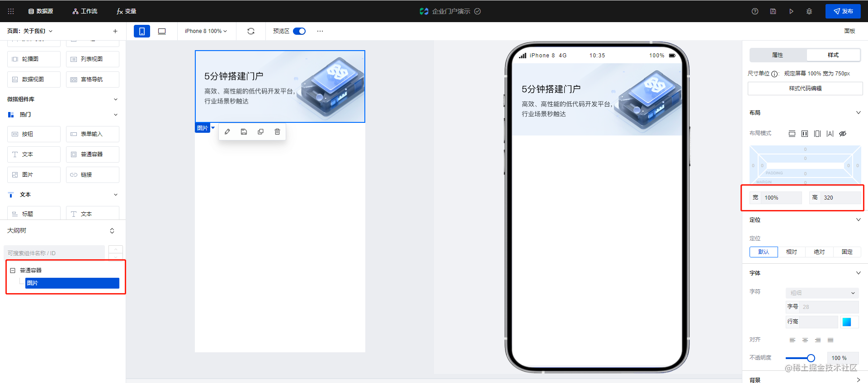Collapse the 文本 text components group
Image resolution: width=868 pixels, height=383 pixels.
(116, 195)
